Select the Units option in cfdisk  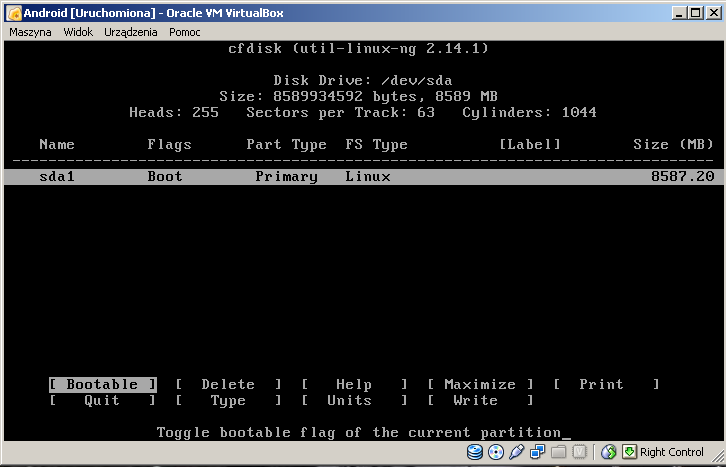[354, 400]
